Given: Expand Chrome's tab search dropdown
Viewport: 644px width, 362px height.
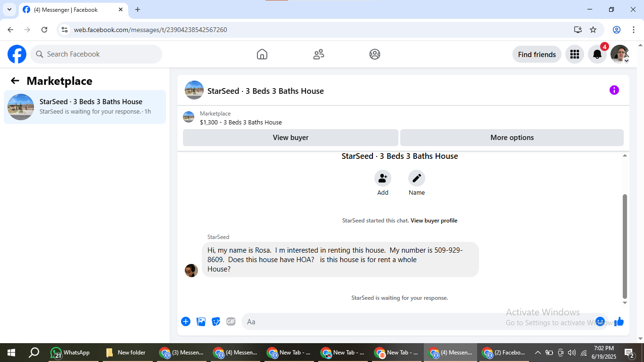Looking at the screenshot, I should [x=9, y=9].
